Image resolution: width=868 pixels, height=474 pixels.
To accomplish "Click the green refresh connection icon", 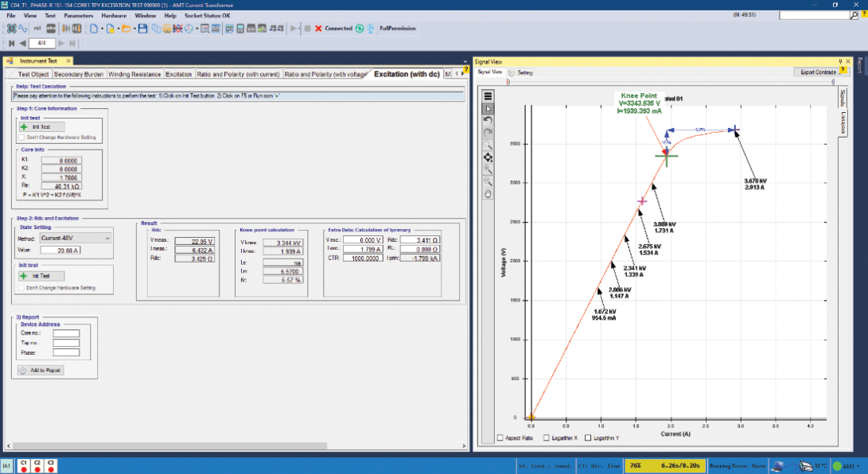I will (x=359, y=29).
